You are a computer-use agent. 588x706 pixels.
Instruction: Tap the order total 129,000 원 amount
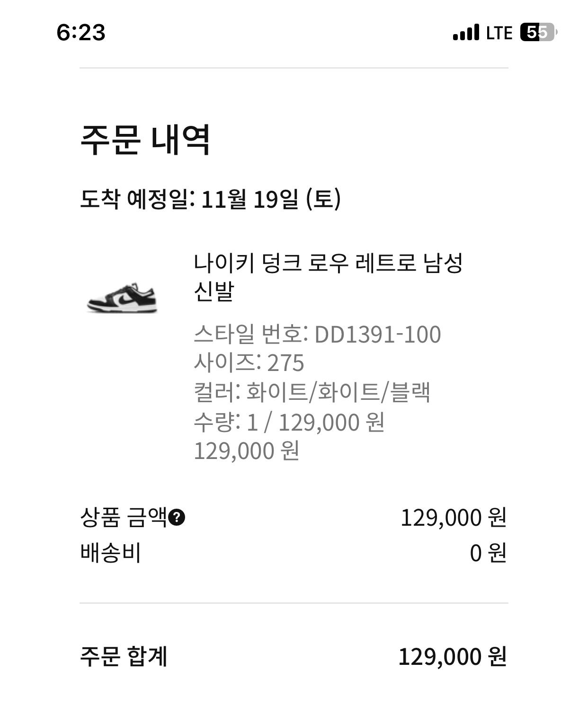pos(452,656)
